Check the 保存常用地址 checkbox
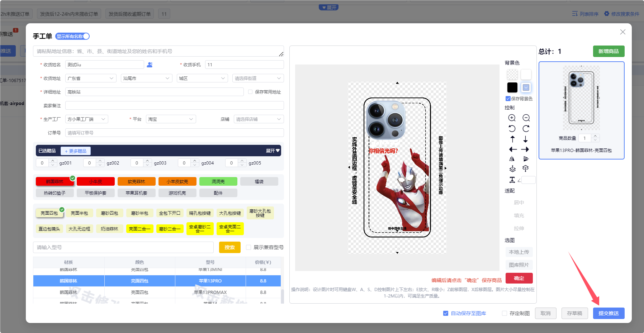This screenshot has width=644, height=333. 250,92
